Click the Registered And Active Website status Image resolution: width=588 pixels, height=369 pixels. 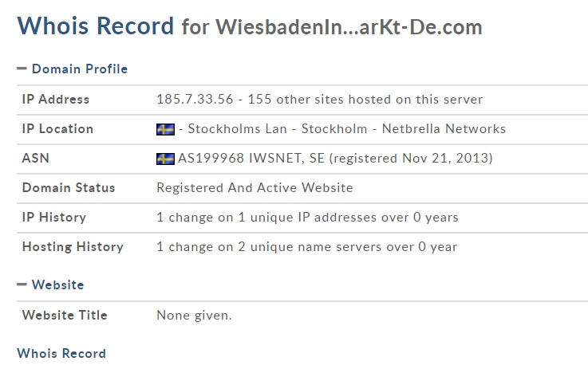[x=255, y=187]
